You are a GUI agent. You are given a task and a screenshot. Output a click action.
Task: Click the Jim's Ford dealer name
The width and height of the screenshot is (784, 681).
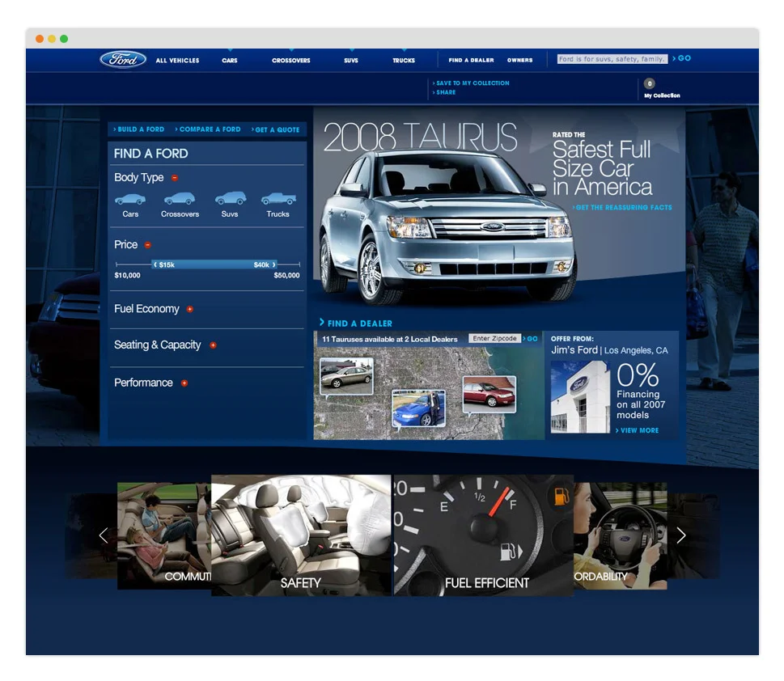574,350
